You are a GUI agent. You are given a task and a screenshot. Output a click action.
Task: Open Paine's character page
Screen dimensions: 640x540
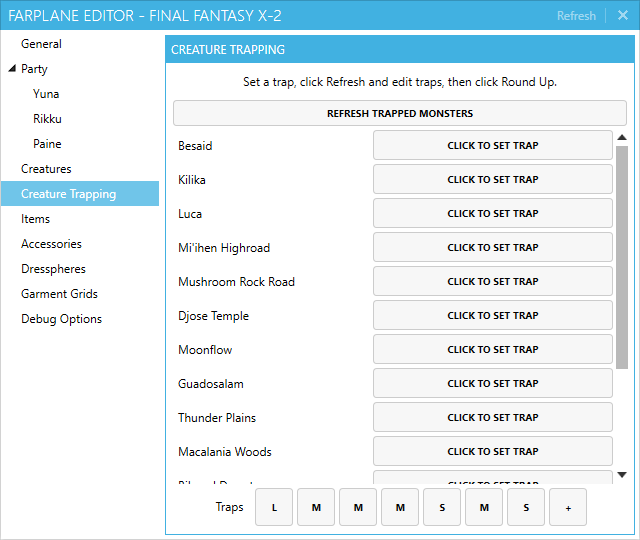click(47, 144)
